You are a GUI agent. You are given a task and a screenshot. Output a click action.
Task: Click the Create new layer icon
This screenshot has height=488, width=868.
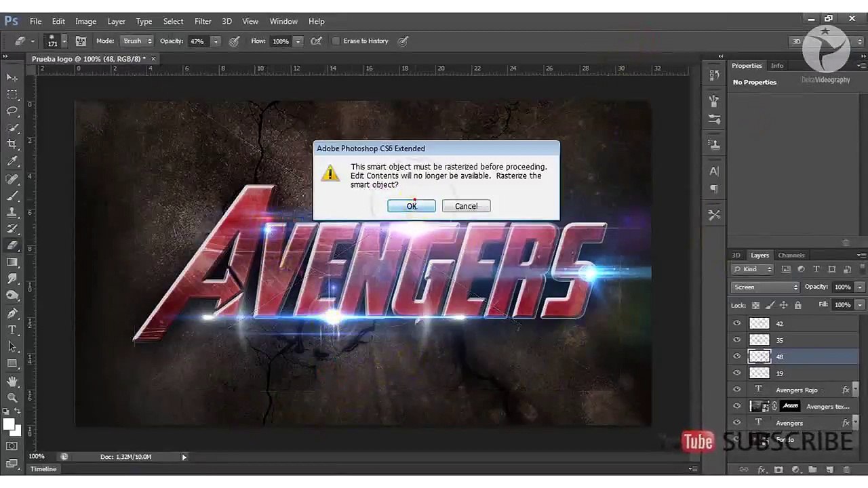[830, 470]
